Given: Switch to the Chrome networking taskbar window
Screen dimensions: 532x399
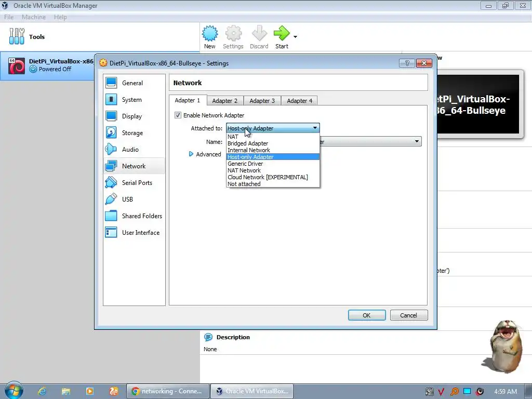Looking at the screenshot, I should 168,391.
